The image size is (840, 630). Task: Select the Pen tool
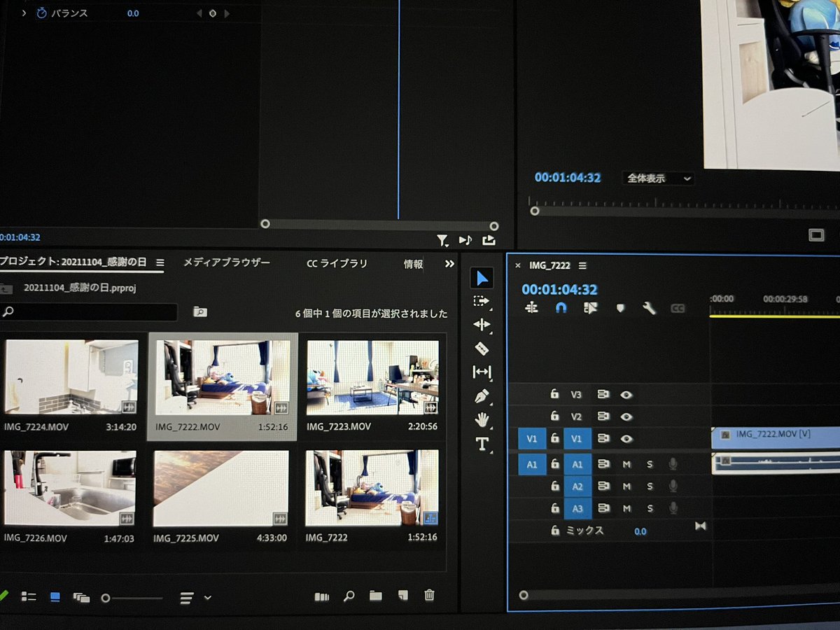coord(482,396)
